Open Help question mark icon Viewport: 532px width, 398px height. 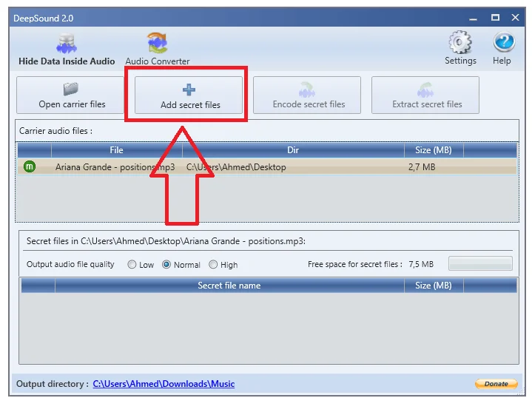click(x=502, y=48)
